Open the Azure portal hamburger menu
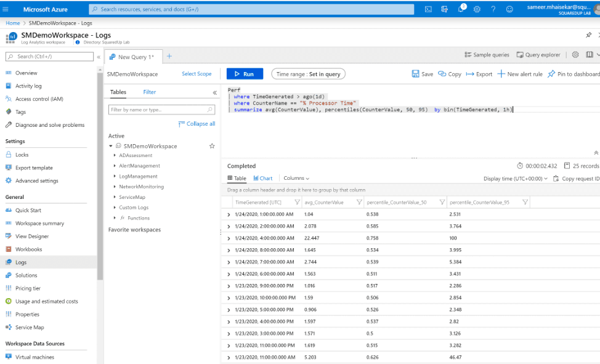The width and height of the screenshot is (600, 364). tap(6, 9)
